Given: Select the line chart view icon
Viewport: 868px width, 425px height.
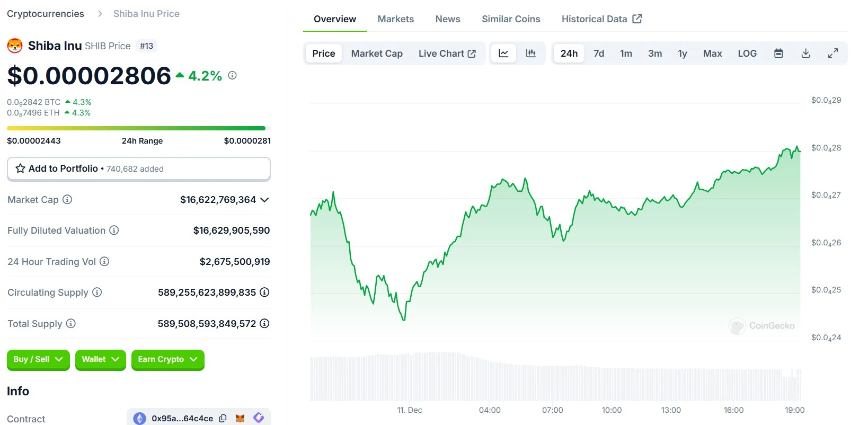Looking at the screenshot, I should click(503, 54).
